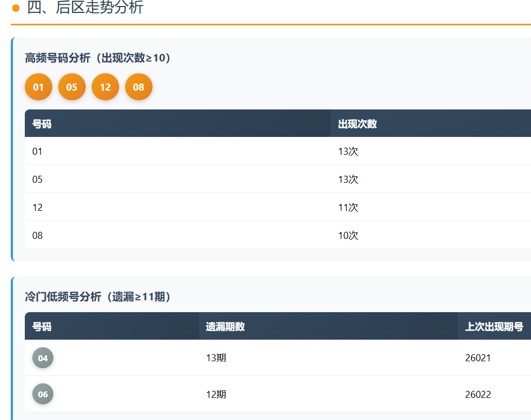Click the 10次 count cell for number 08
Screen dimensions: 531x420
tap(348, 236)
